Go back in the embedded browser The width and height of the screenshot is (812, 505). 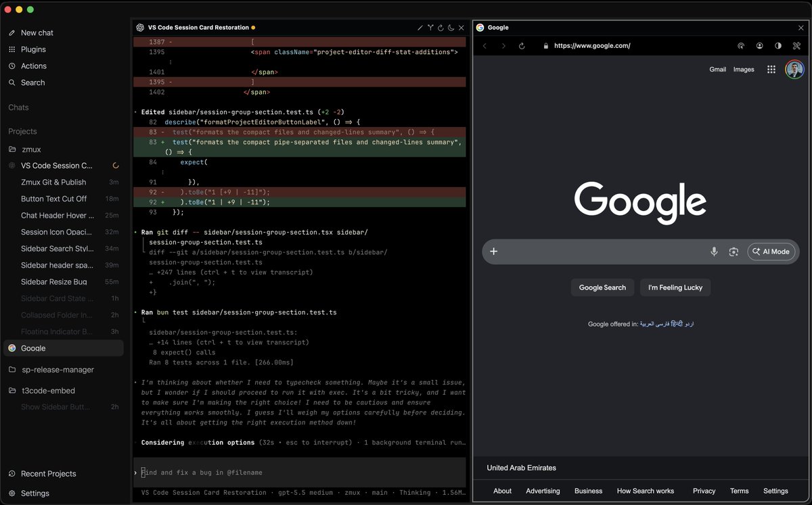484,46
